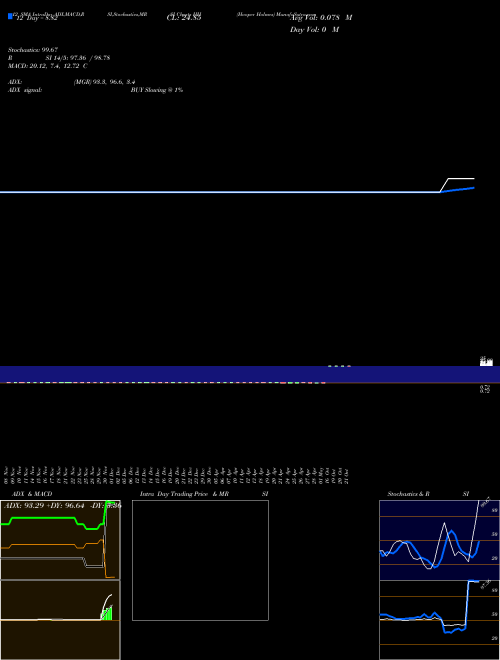Click the navy volume band across the chart

[250, 374]
